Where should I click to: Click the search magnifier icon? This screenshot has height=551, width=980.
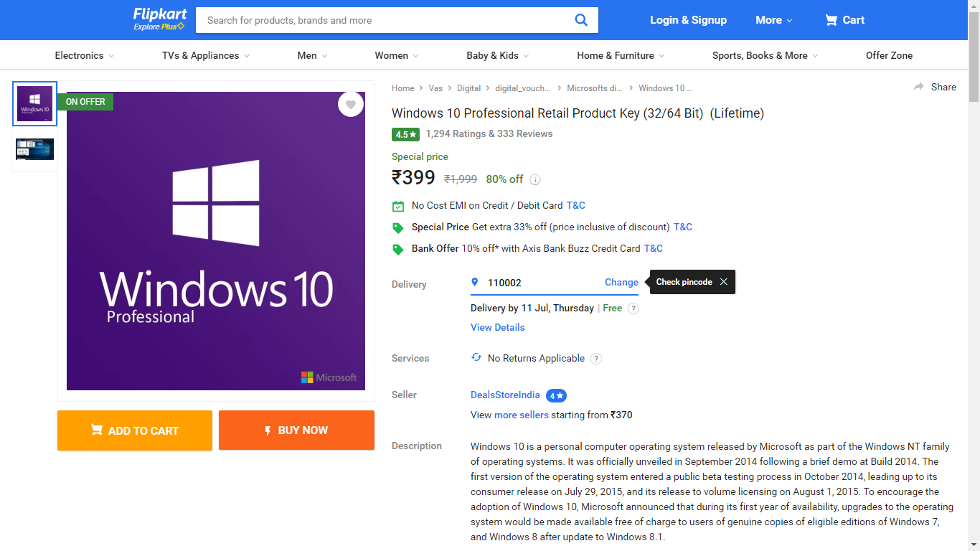(581, 20)
